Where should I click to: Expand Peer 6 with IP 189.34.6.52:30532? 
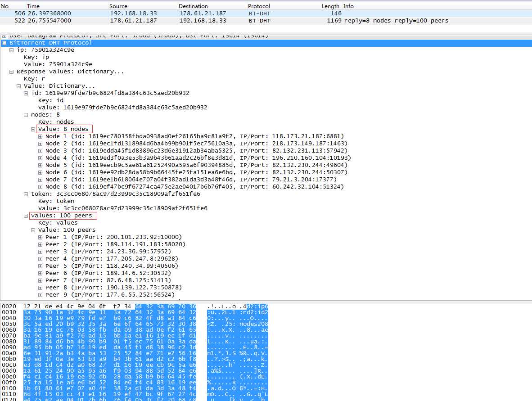click(40, 274)
